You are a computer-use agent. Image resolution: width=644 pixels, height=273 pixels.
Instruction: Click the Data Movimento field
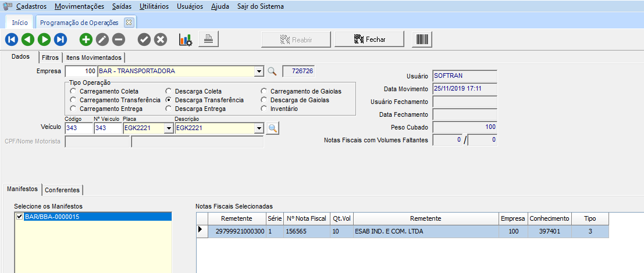click(x=465, y=88)
